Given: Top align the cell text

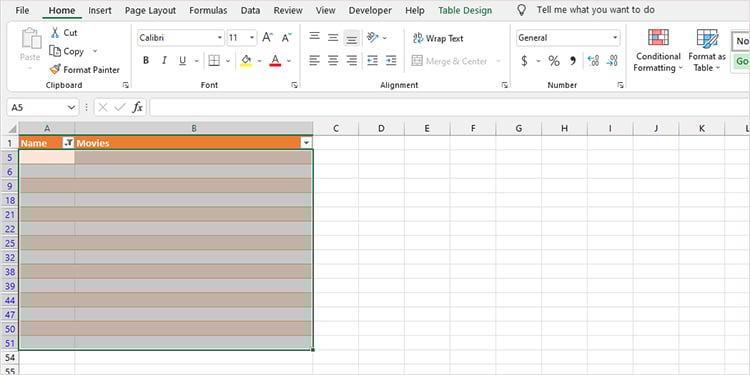Looking at the screenshot, I should (314, 37).
